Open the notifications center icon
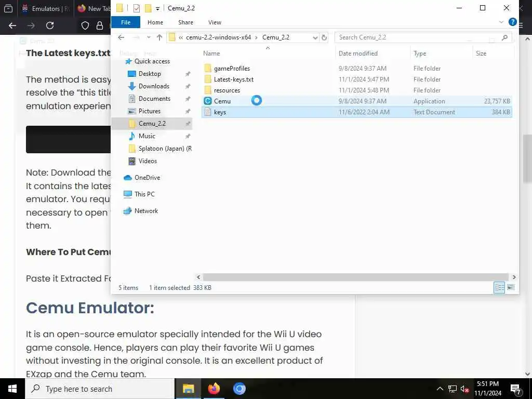Image resolution: width=532 pixels, height=399 pixels. click(515, 389)
